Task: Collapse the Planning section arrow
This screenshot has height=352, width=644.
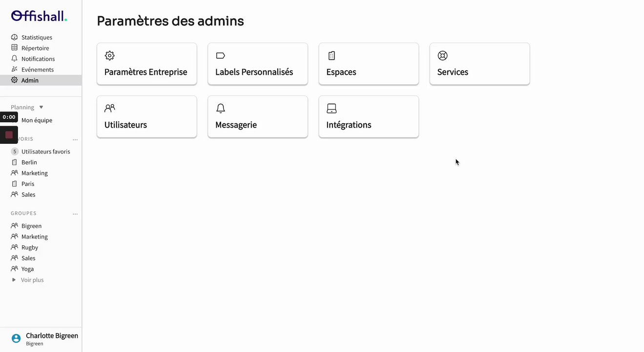Action: coord(41,107)
